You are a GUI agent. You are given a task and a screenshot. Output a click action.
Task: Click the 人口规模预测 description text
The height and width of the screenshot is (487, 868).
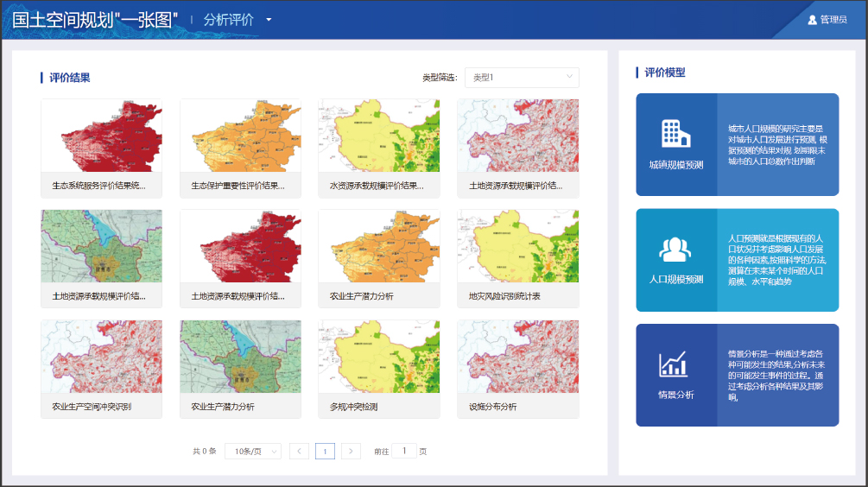(777, 260)
